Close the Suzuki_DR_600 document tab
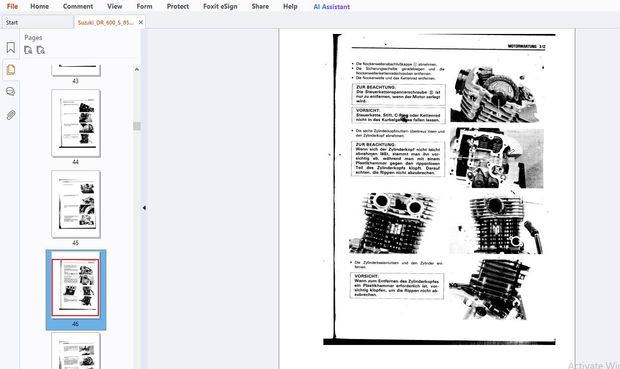Image resolution: width=620 pixels, height=369 pixels. click(141, 23)
